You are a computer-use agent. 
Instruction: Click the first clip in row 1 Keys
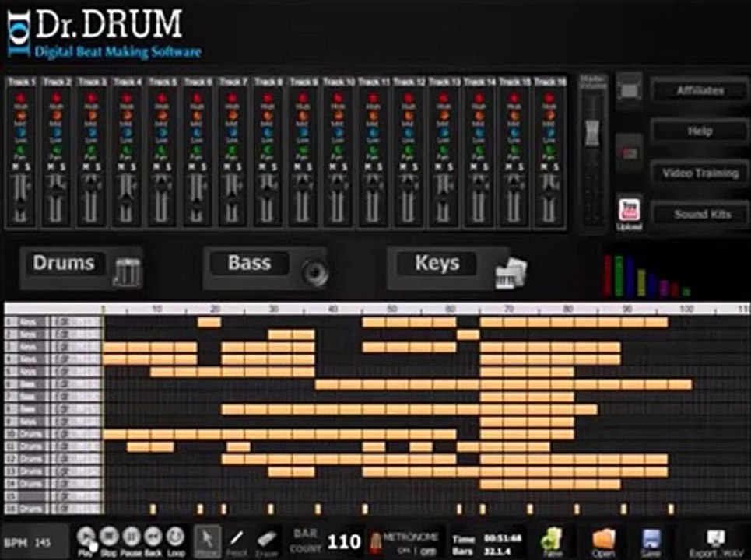tap(209, 322)
